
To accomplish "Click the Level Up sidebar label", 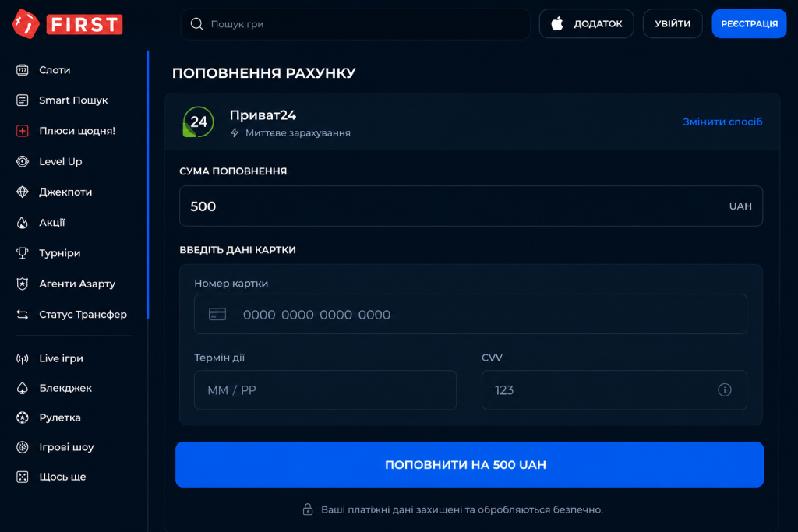I will point(61,161).
